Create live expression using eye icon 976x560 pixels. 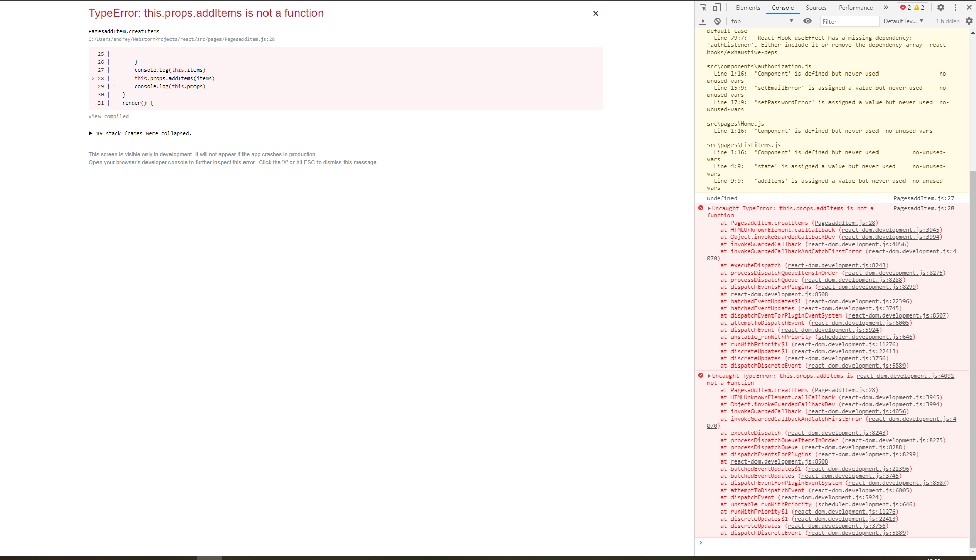click(x=808, y=21)
